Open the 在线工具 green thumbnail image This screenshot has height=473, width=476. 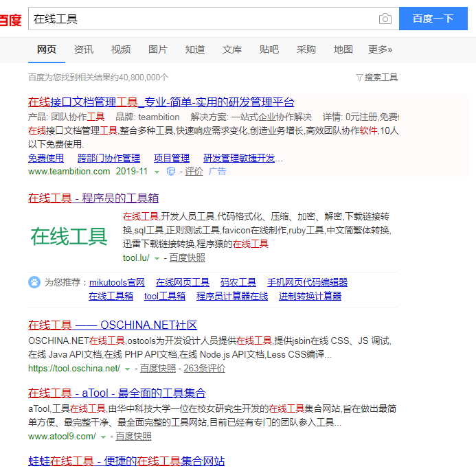(69, 236)
